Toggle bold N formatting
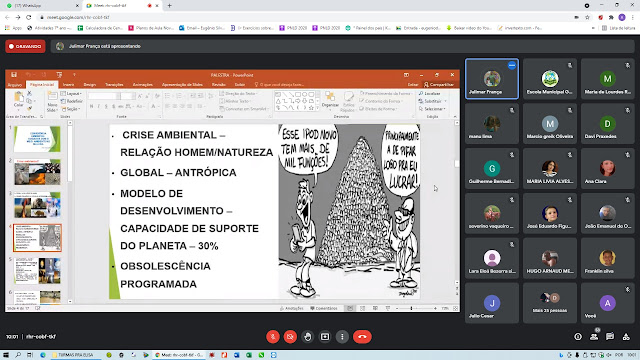This screenshot has width=640, height=360. (91, 106)
